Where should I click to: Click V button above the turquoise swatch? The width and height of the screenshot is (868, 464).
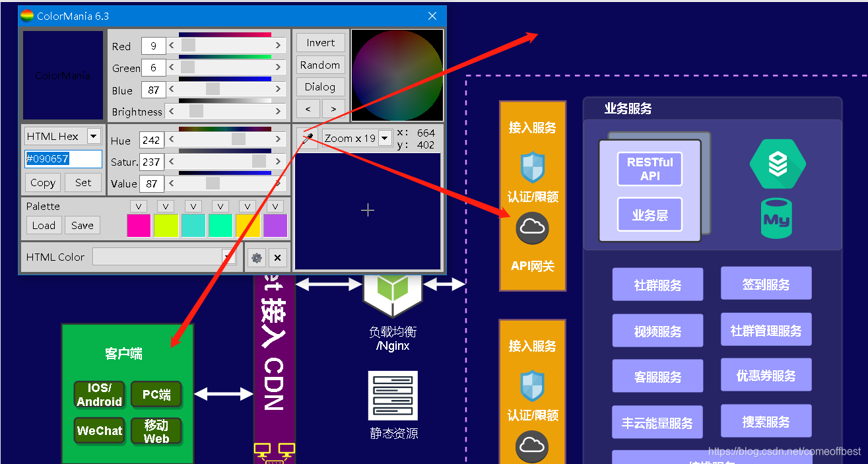pos(193,206)
